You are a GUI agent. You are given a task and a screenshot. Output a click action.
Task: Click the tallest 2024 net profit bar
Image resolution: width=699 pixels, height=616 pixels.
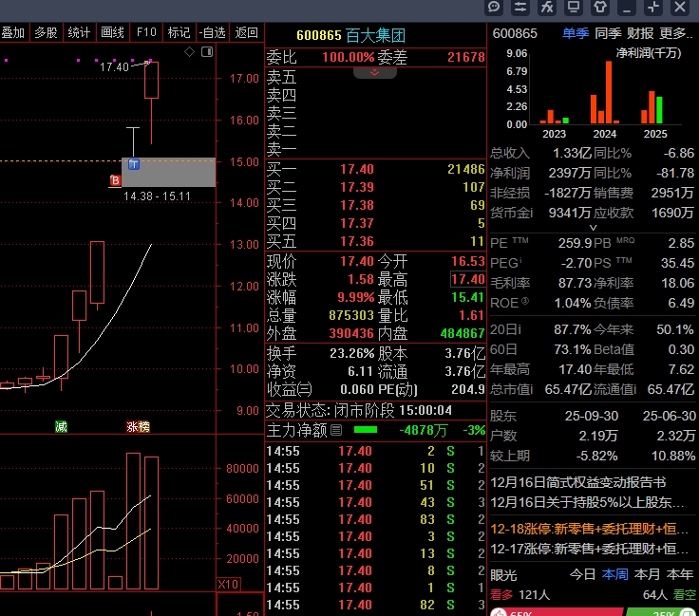pyautogui.click(x=609, y=92)
